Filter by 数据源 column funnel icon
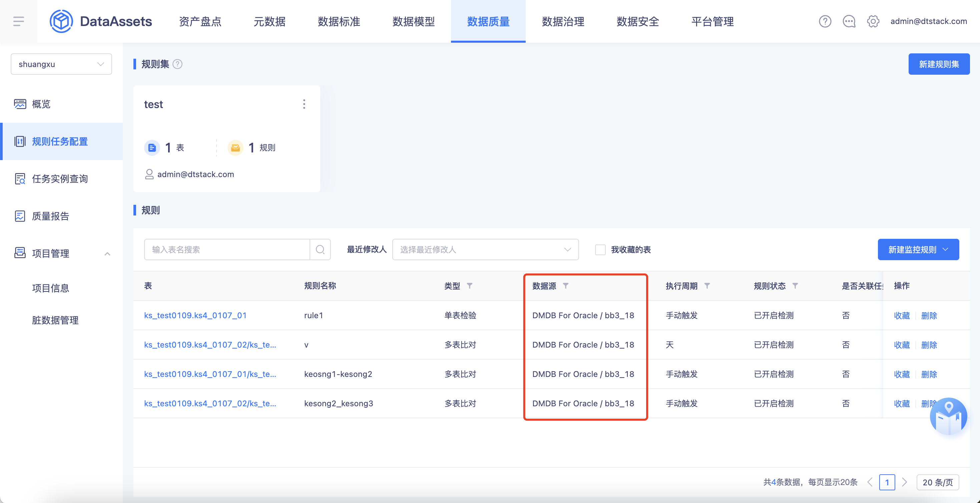This screenshot has width=980, height=503. [566, 286]
